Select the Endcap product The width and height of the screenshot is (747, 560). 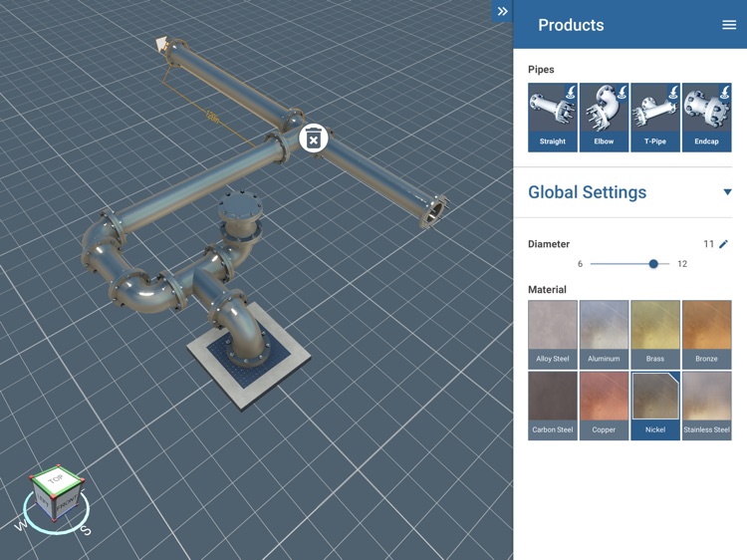[707, 118]
